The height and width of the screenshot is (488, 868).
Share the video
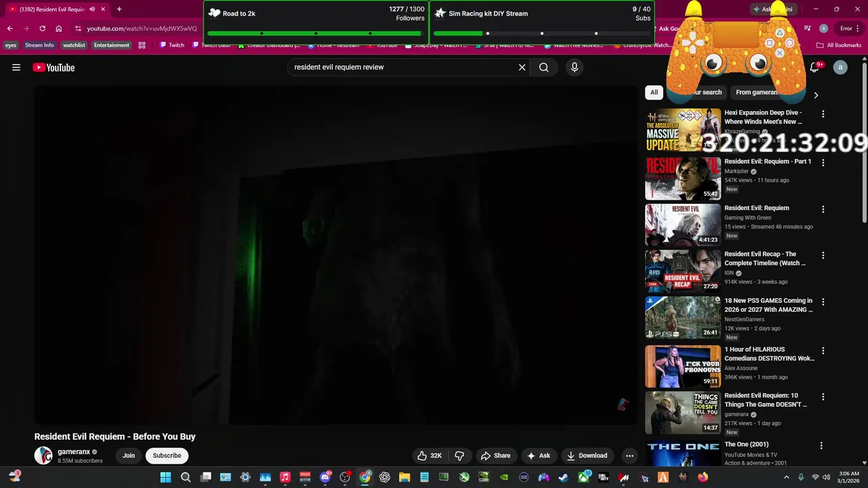click(496, 455)
